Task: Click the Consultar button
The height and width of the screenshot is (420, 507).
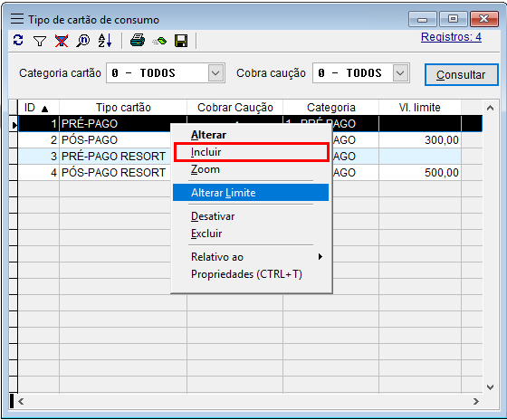Action: coord(461,75)
